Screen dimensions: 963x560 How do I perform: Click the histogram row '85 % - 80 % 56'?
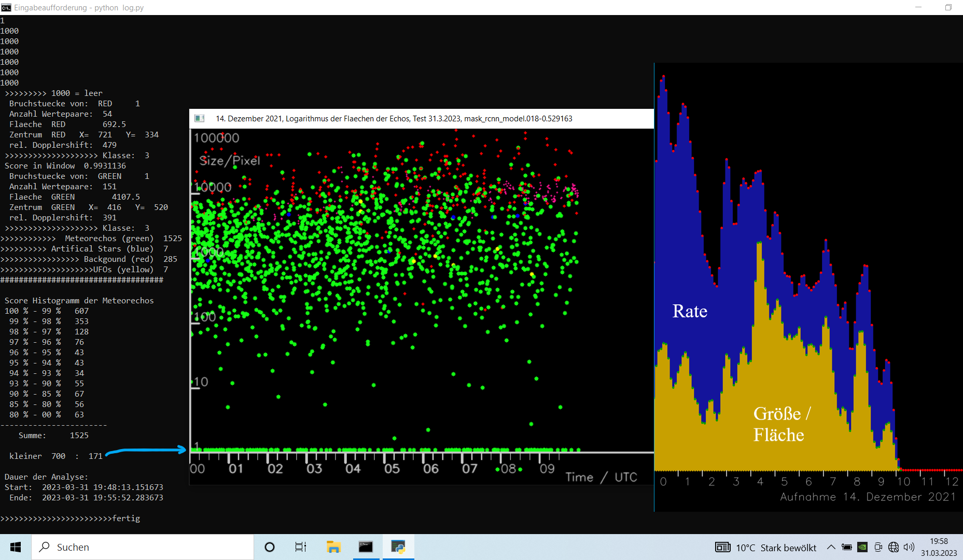(47, 404)
